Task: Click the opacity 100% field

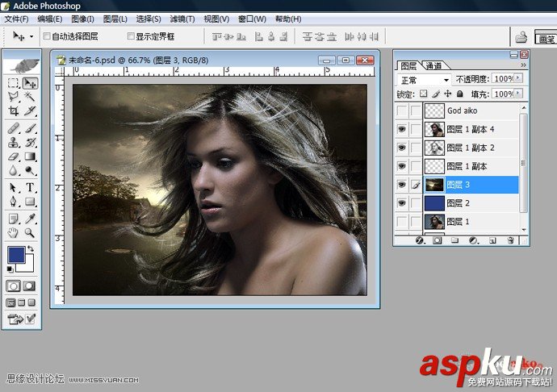Action: [x=503, y=78]
